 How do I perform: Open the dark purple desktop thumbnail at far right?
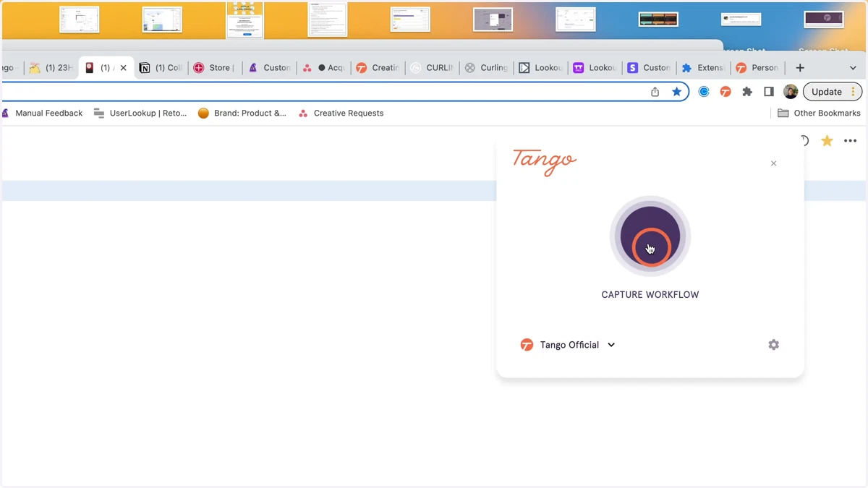(824, 18)
